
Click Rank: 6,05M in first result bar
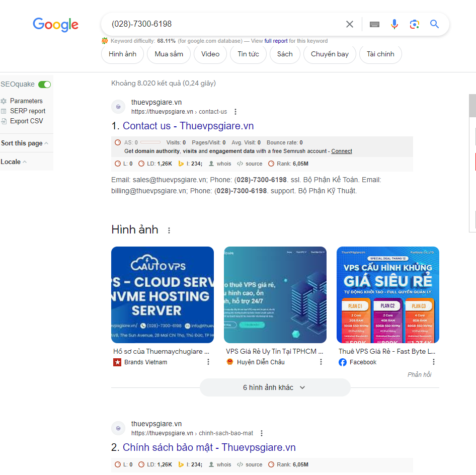pos(288,164)
